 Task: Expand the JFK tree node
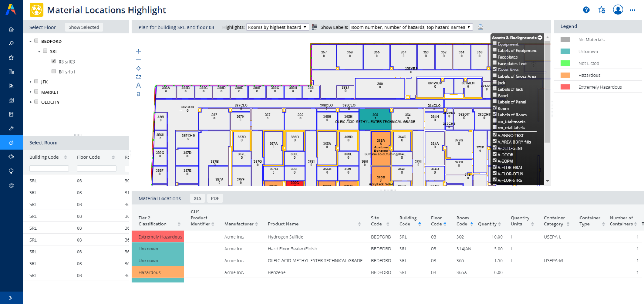[30, 82]
